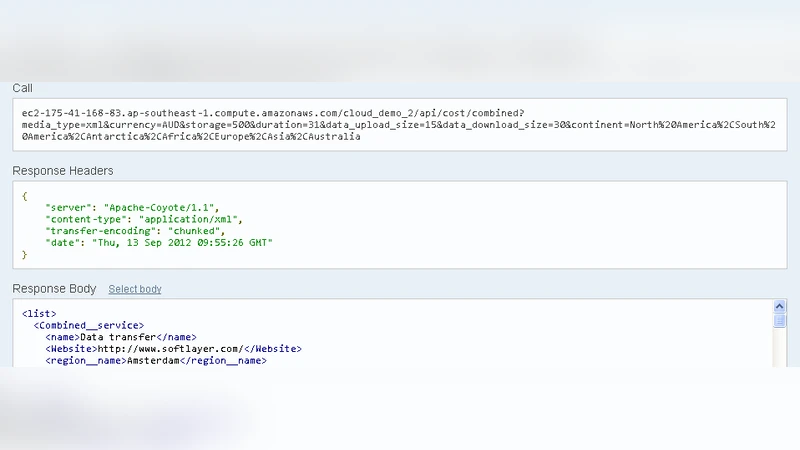Click the "date" header line
Image resolution: width=800 pixels, height=450 pixels.
pyautogui.click(x=159, y=242)
